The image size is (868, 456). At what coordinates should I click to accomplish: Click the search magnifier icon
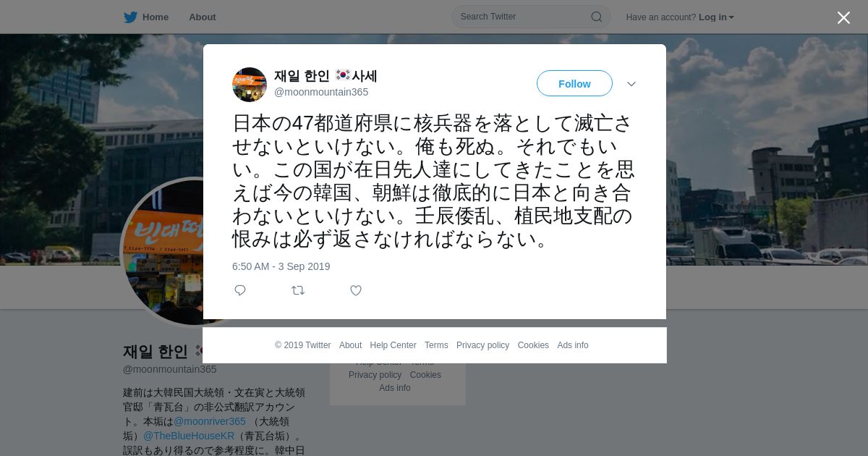tap(597, 17)
